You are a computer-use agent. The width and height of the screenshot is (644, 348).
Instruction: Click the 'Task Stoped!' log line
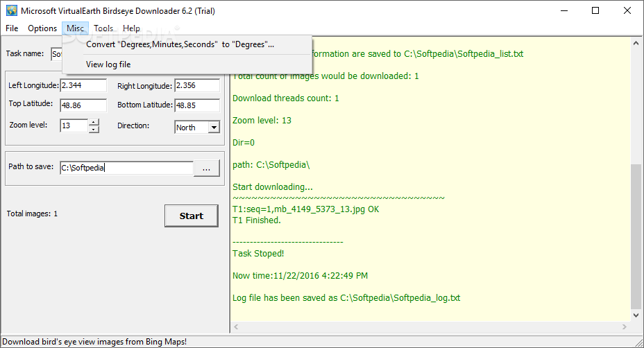pyautogui.click(x=258, y=254)
